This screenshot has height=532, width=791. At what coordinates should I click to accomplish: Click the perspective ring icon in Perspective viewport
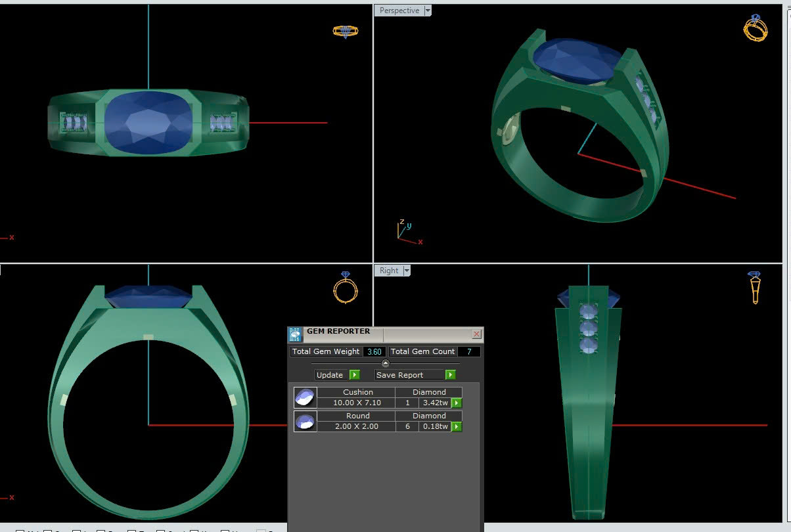(x=755, y=28)
